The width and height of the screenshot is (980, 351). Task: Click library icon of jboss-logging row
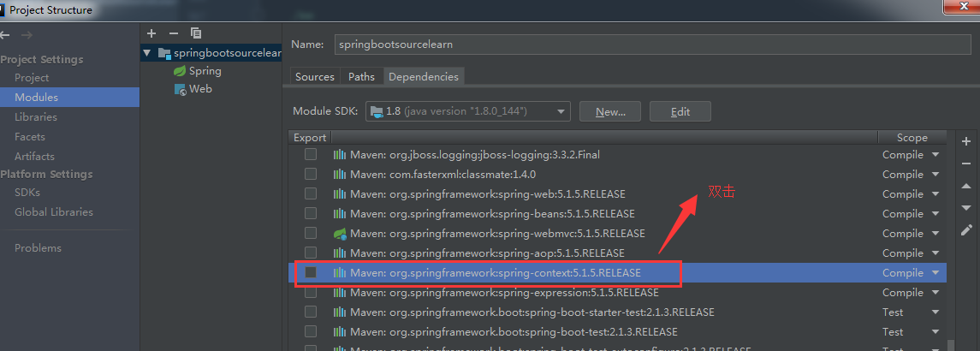click(x=340, y=155)
